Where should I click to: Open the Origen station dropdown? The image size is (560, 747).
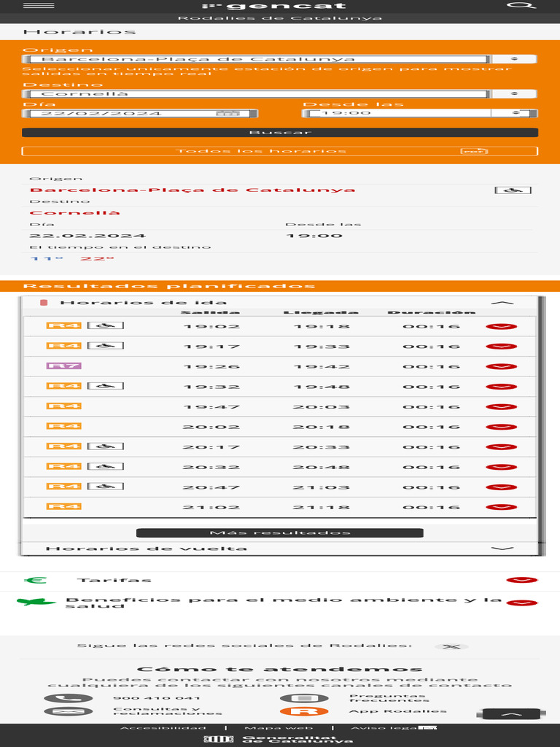tap(514, 59)
